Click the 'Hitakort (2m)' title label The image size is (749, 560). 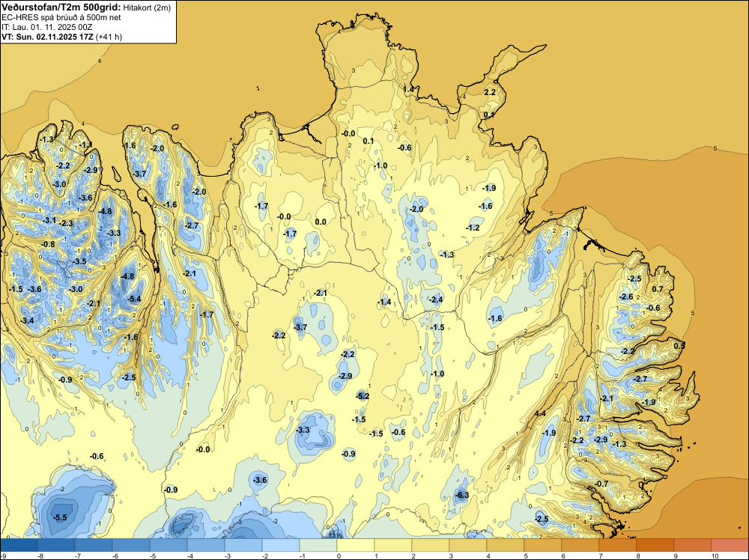click(x=147, y=7)
